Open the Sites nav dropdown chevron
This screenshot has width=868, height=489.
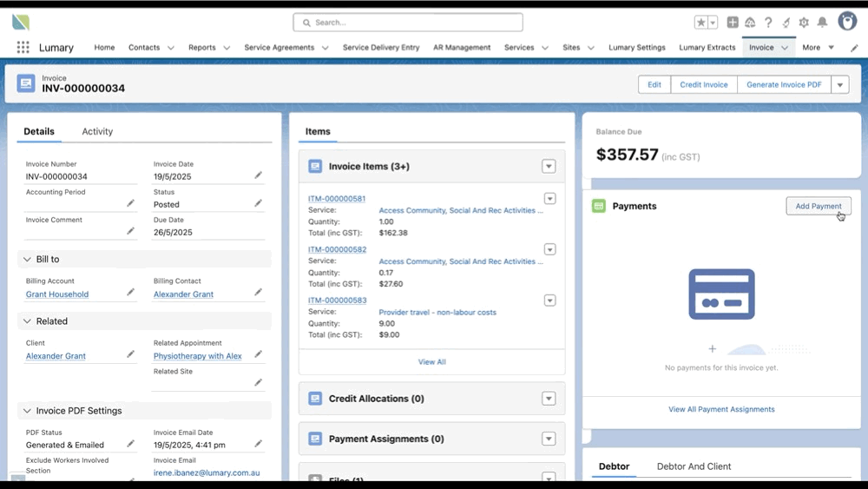click(590, 48)
